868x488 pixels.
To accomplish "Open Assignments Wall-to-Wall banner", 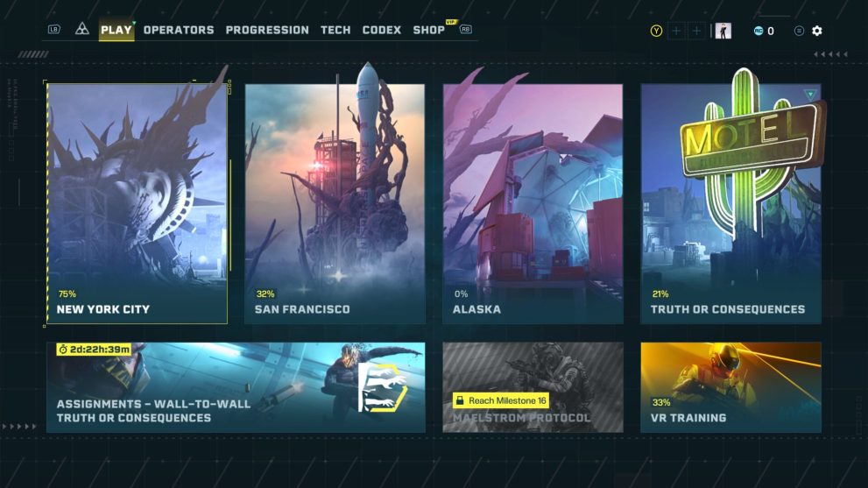I will point(236,387).
